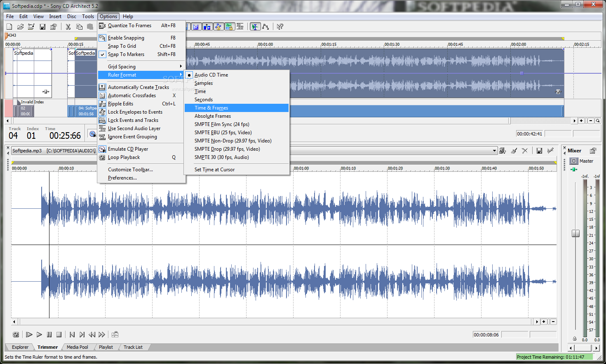Click the Master volume fader handle
This screenshot has width=606, height=364.
[575, 233]
